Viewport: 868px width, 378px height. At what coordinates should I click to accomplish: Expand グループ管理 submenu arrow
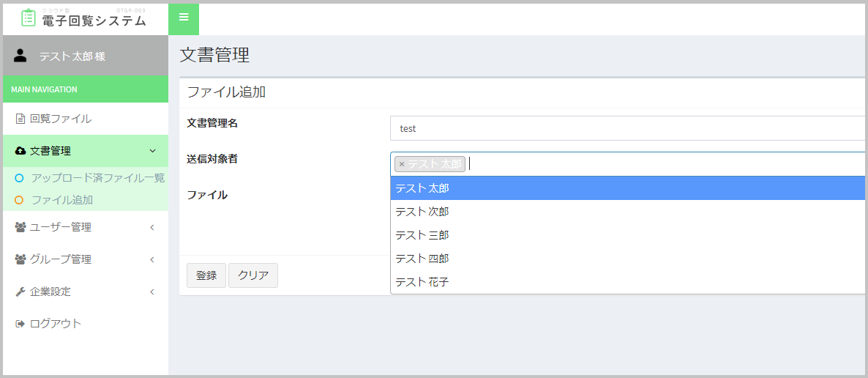point(152,259)
